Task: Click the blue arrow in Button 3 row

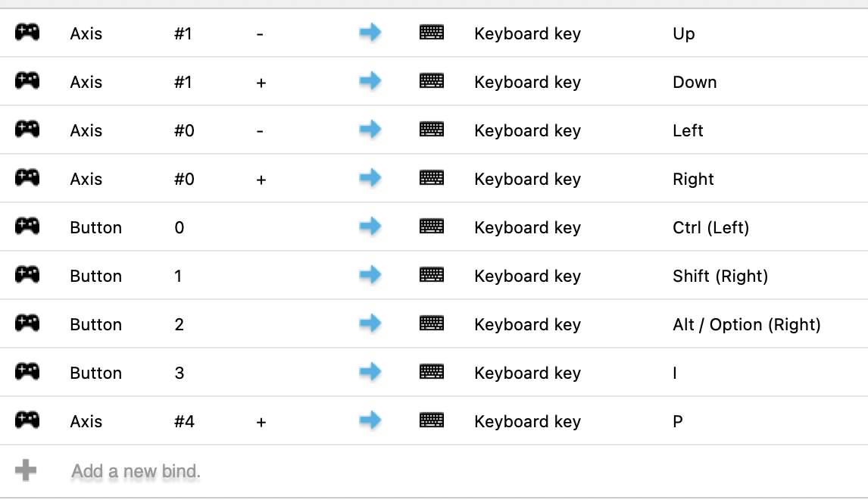Action: coord(370,372)
